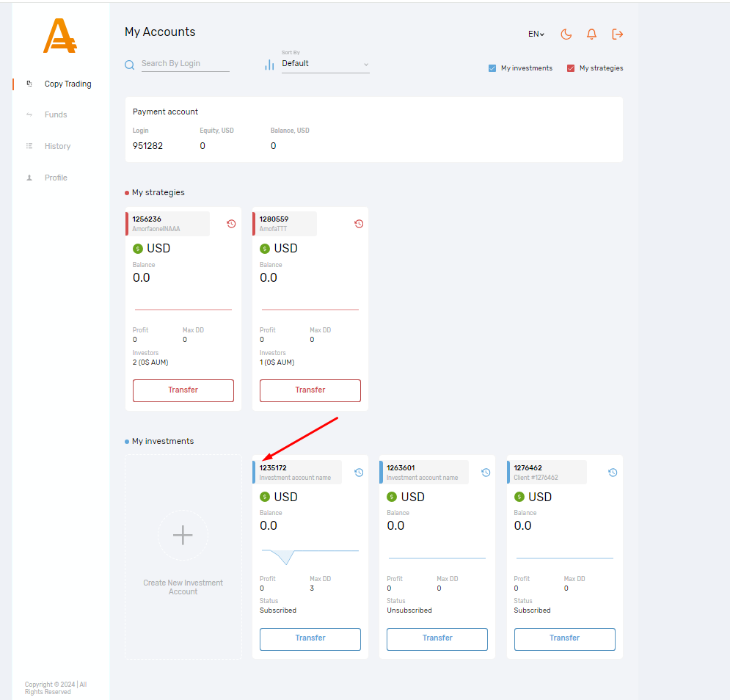This screenshot has height=700, width=730.
Task: Open history icon on investment 1276462
Action: (613, 473)
